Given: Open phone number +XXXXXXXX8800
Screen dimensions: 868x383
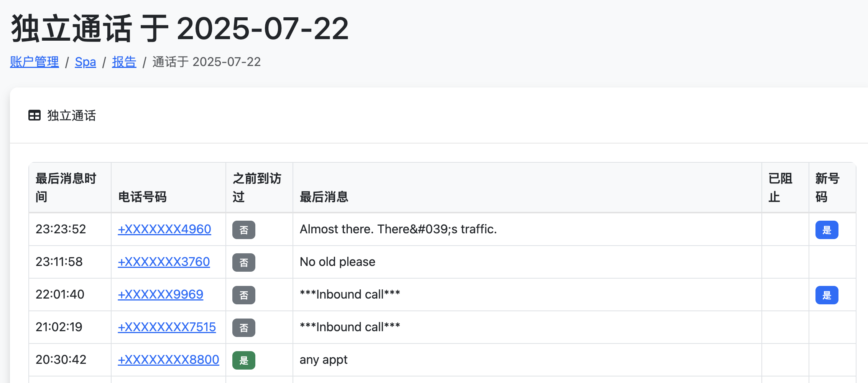Looking at the screenshot, I should point(168,360).
